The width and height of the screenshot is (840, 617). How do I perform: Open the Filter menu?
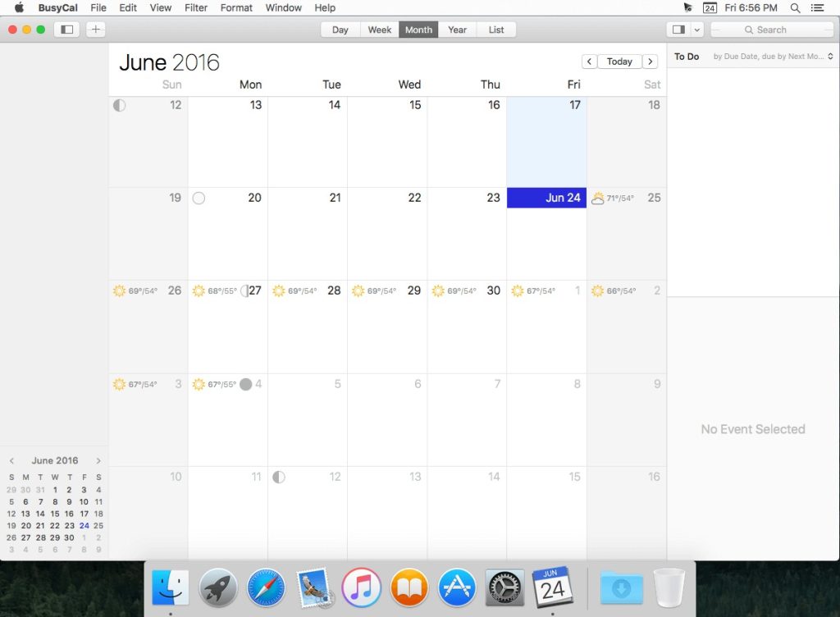click(196, 7)
